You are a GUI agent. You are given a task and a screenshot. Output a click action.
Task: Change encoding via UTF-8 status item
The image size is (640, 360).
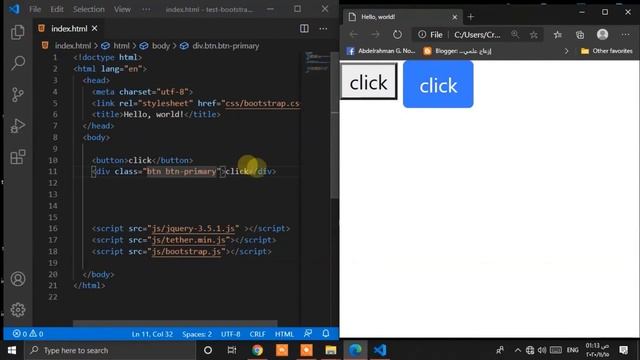[x=231, y=334]
